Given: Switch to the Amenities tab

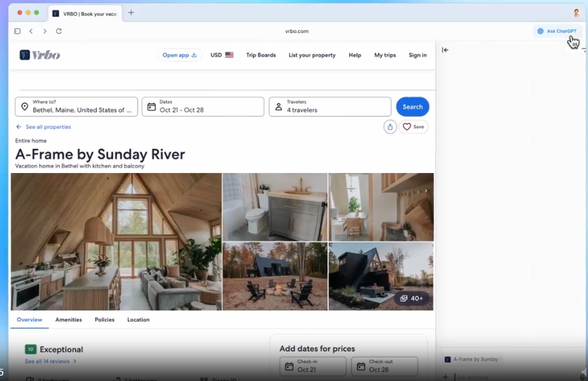Looking at the screenshot, I should (x=69, y=320).
